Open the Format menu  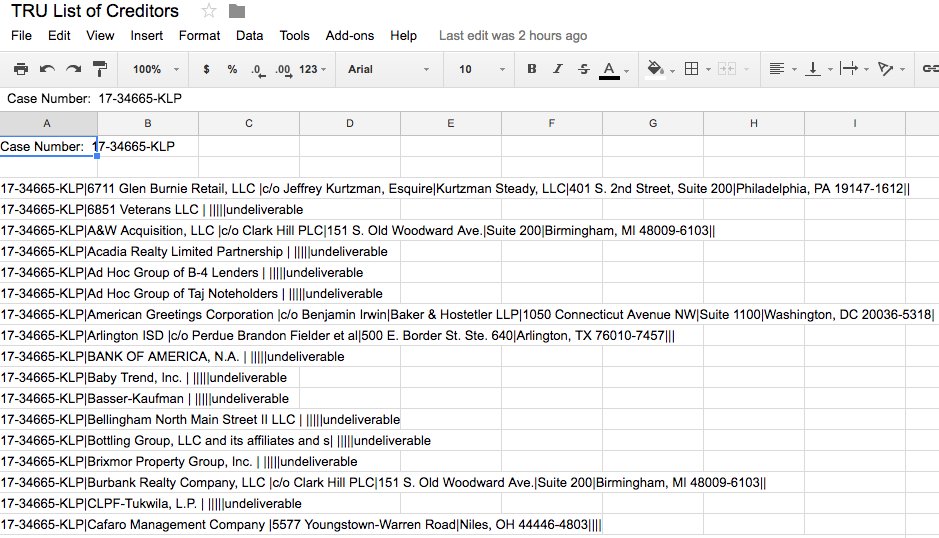coord(199,35)
